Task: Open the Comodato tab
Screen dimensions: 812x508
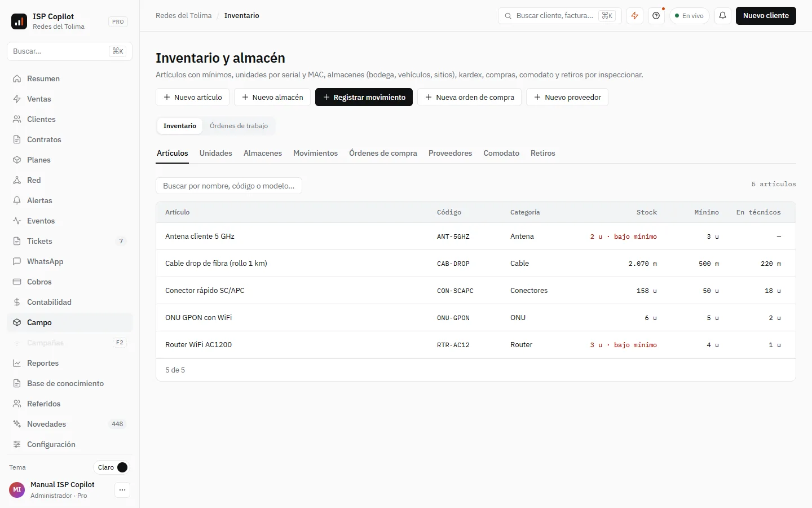Action: pyautogui.click(x=501, y=153)
